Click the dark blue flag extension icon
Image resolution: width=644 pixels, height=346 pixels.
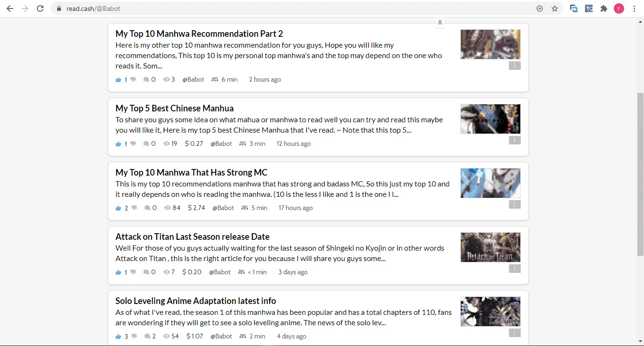(x=589, y=8)
